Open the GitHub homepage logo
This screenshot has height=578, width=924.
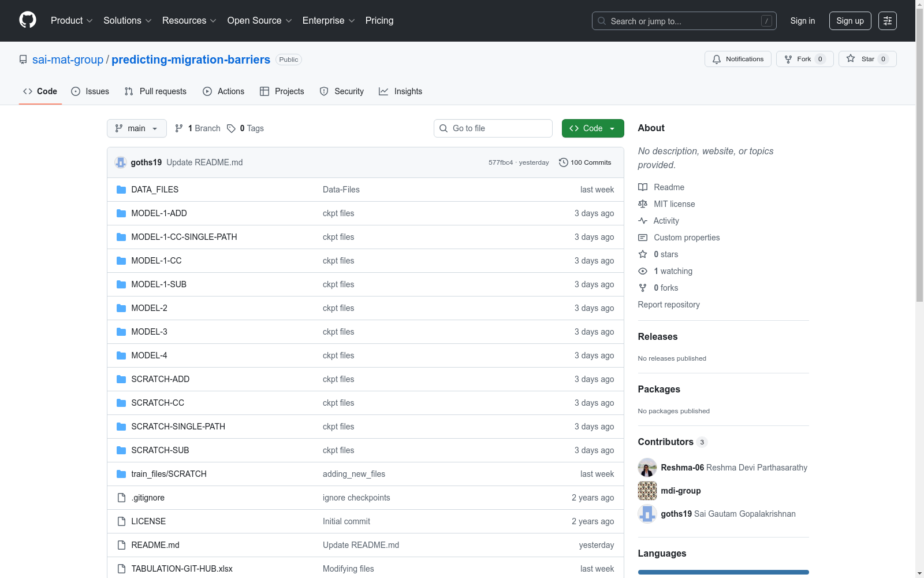(28, 20)
